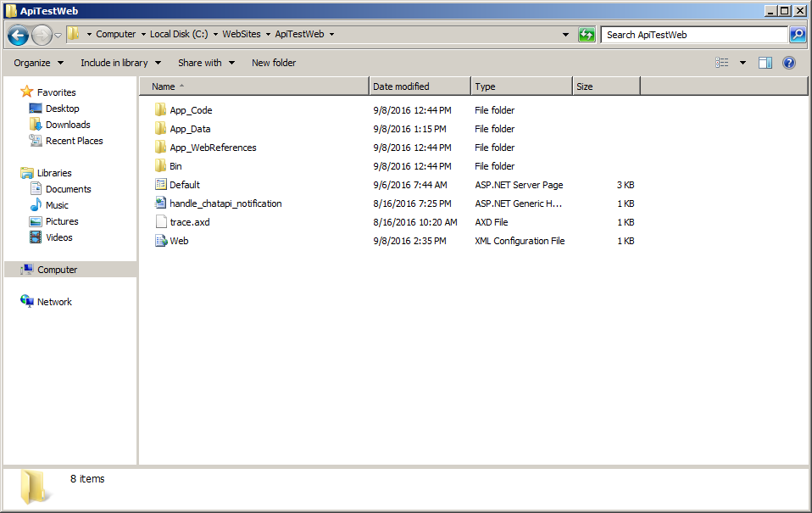The width and height of the screenshot is (812, 513).
Task: Open recent pages dropdown next to Forward
Action: point(58,36)
